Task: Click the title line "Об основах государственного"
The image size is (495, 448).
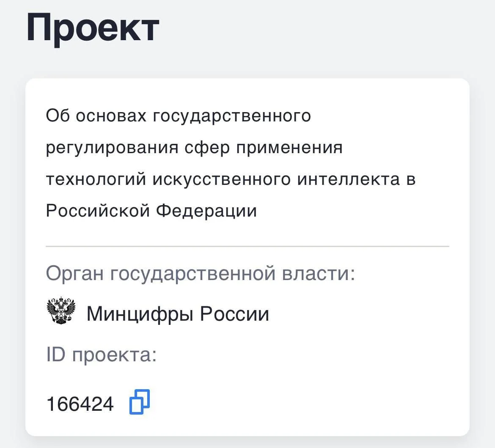Action: click(178, 115)
